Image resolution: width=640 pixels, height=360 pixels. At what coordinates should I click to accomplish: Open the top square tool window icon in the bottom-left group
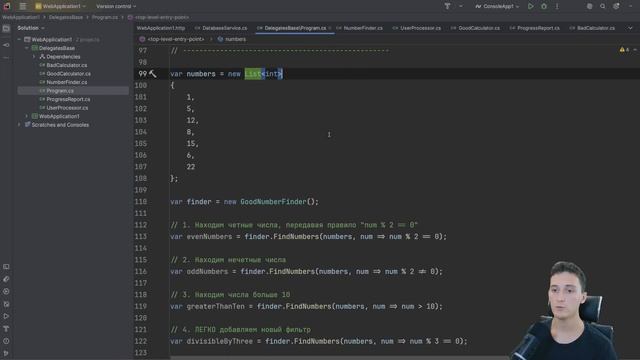pyautogui.click(x=6, y=267)
